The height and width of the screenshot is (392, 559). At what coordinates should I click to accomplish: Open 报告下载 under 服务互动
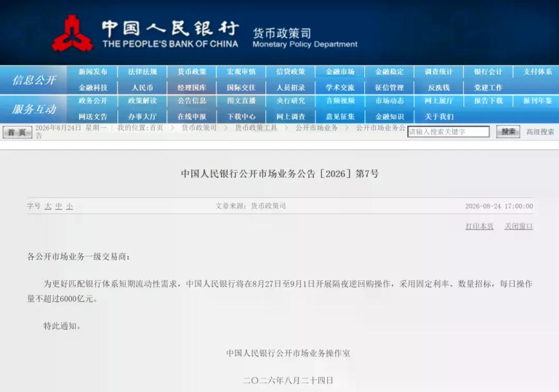pos(488,101)
